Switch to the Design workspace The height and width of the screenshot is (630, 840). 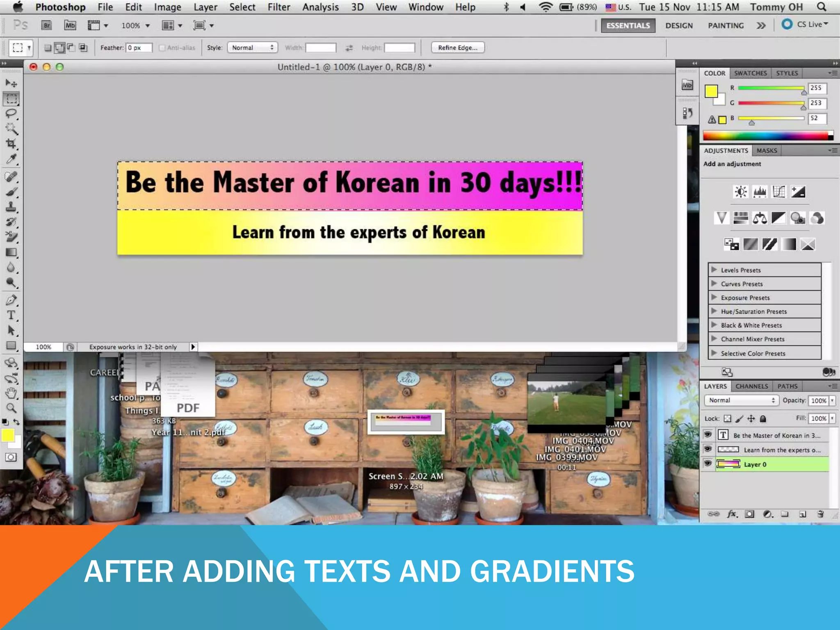coord(679,25)
